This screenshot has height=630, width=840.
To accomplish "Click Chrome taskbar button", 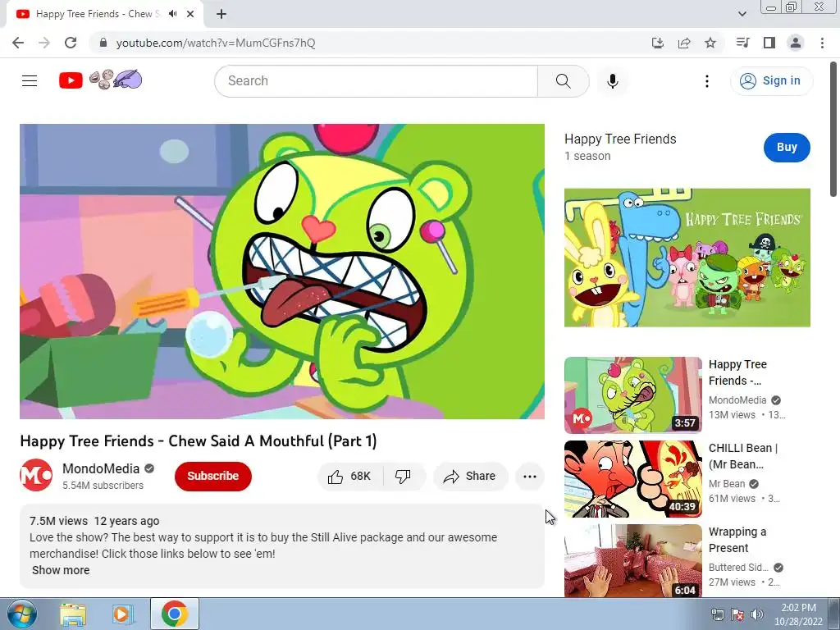I will (x=174, y=614).
